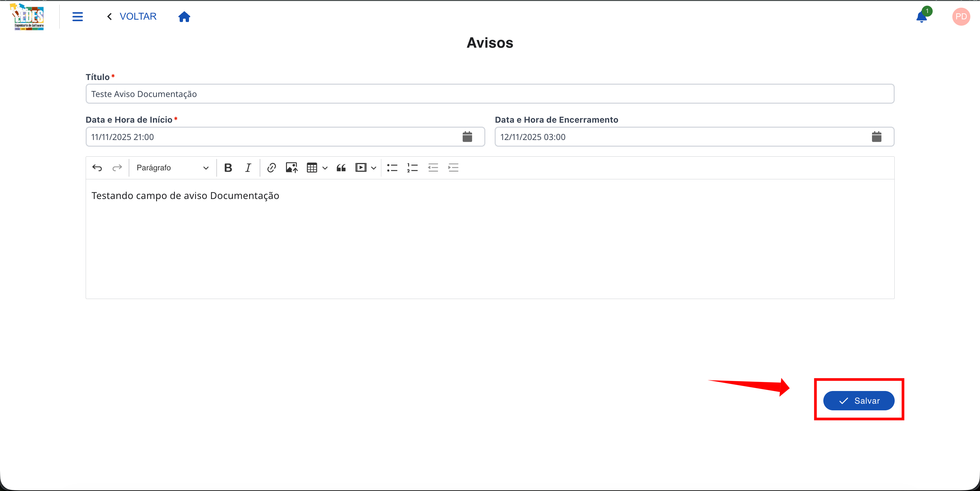The width and height of the screenshot is (980, 491).
Task: Insert a block quote
Action: point(341,168)
